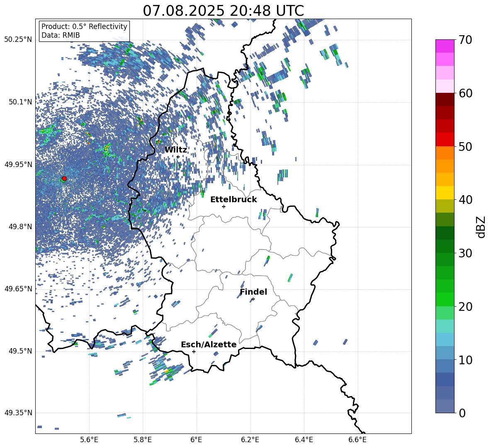Click the 6.4°E longitude label
This screenshot has width=491, height=448.
(304, 440)
